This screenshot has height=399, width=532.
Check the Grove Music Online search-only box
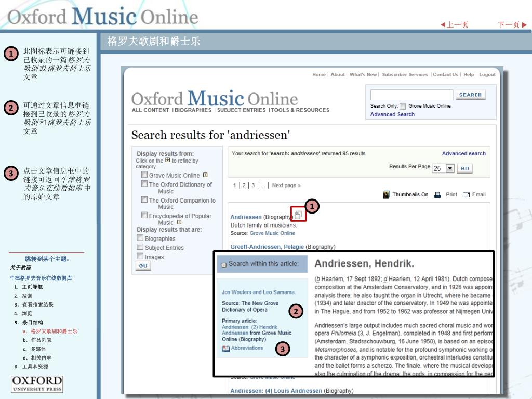tap(403, 106)
